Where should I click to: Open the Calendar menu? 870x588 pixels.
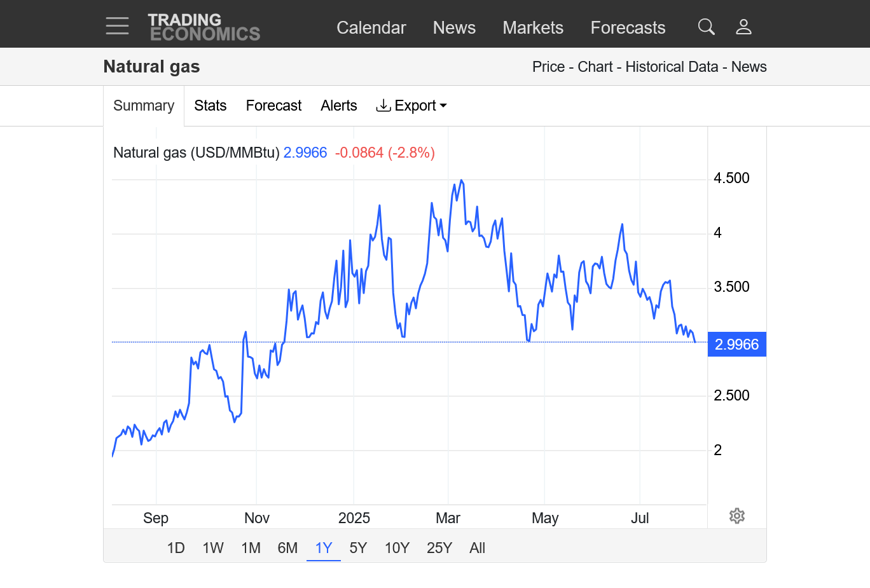(371, 27)
